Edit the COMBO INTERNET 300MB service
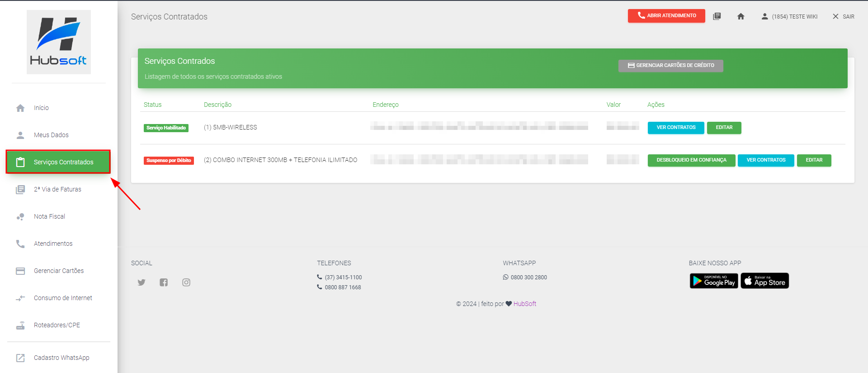 [x=814, y=160]
